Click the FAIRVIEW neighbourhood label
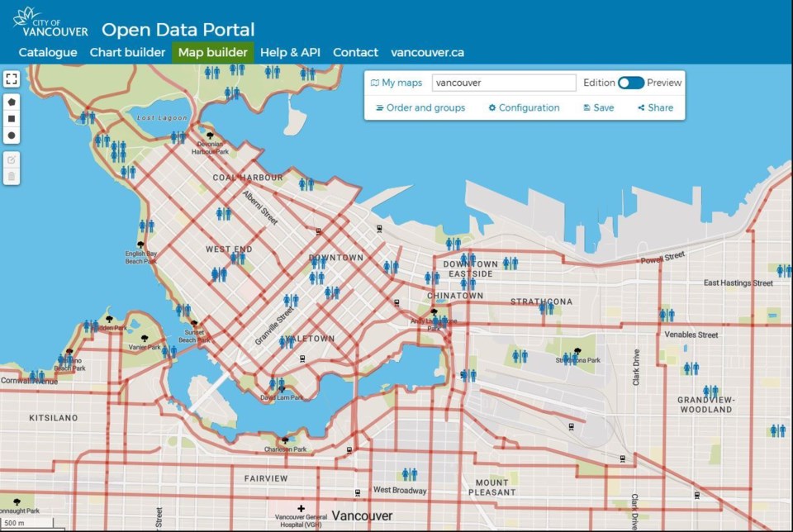 coord(266,478)
